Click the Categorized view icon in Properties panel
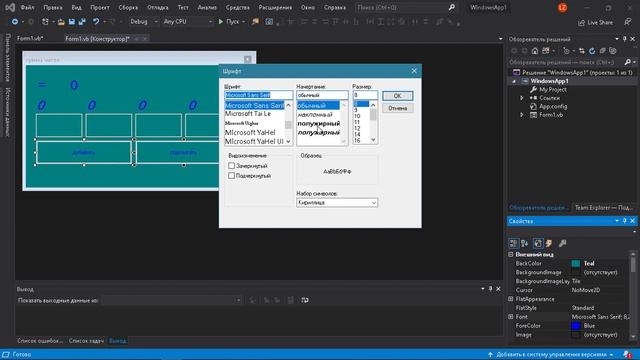640x360 pixels. coord(513,244)
